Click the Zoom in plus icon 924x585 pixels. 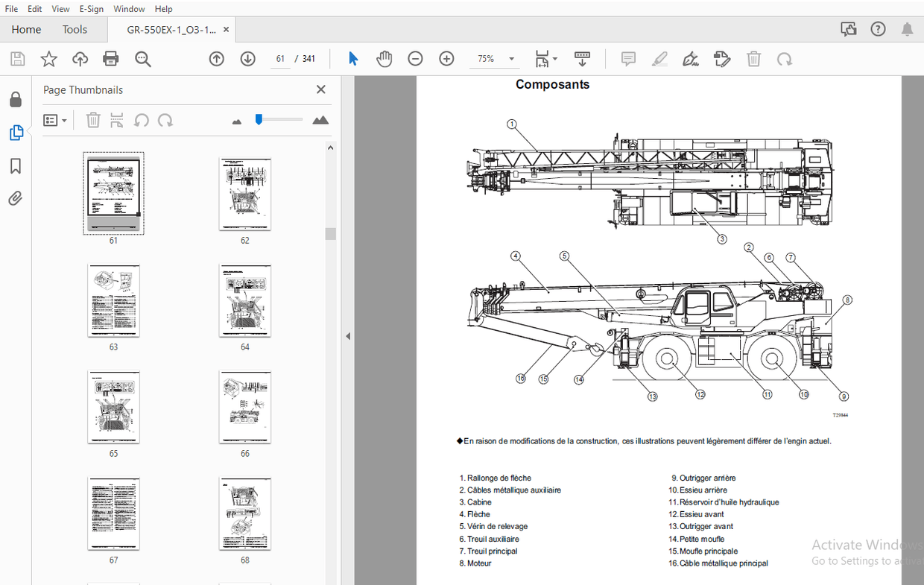coord(446,59)
